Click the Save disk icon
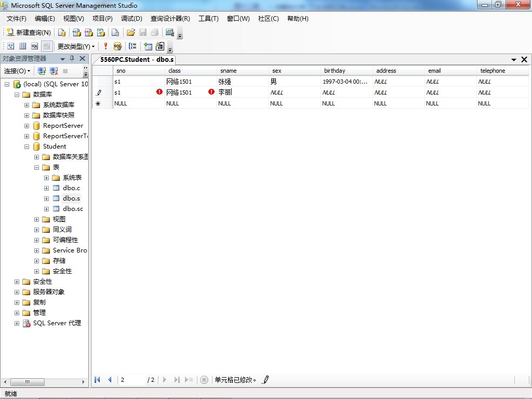This screenshot has width=532, height=399. point(143,32)
